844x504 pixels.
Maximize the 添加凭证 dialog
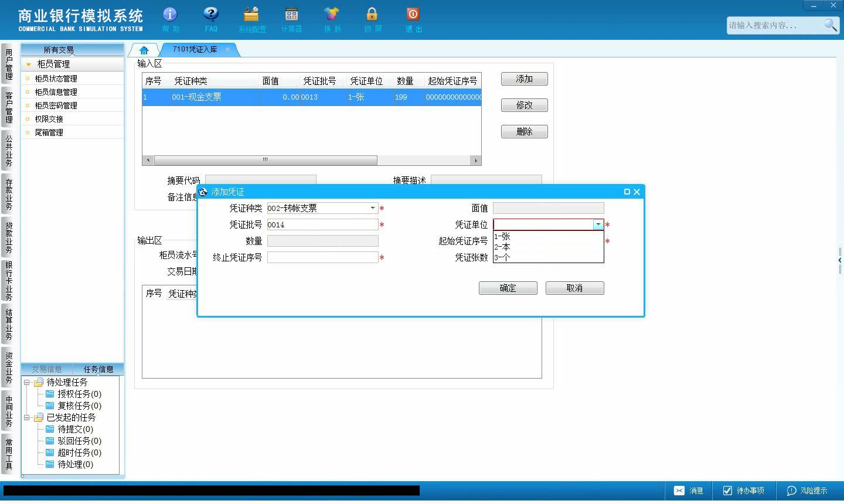[x=627, y=192]
